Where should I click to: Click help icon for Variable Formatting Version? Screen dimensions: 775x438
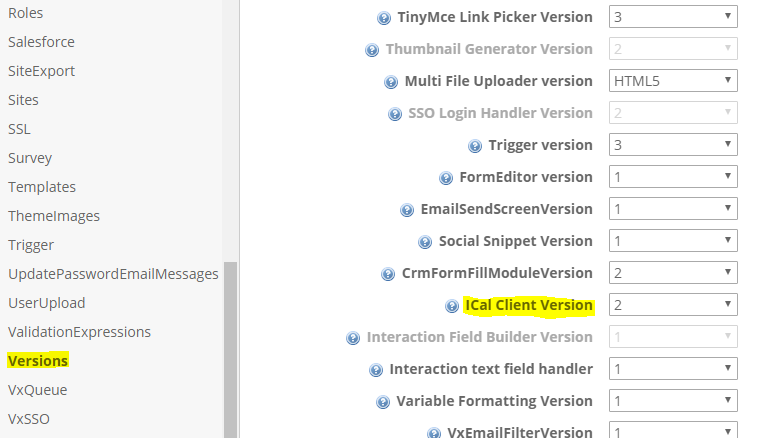383,402
